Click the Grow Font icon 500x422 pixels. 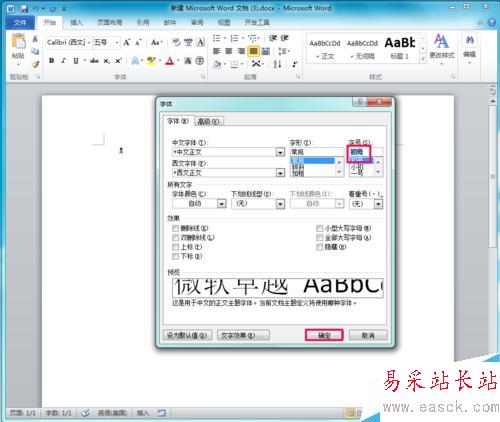pyautogui.click(x=126, y=42)
